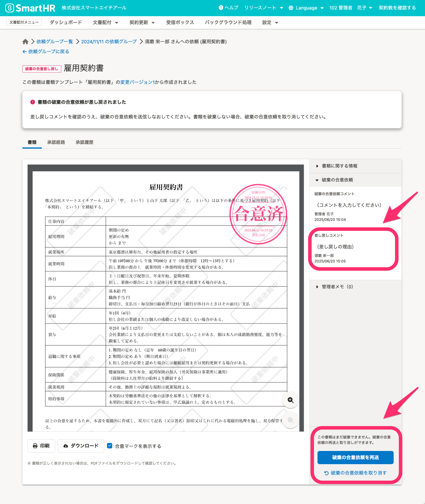425x504 pixels.
Task: Click 書類の破棄の合意依頼が差し戻されました alert heading
Action: click(82, 102)
